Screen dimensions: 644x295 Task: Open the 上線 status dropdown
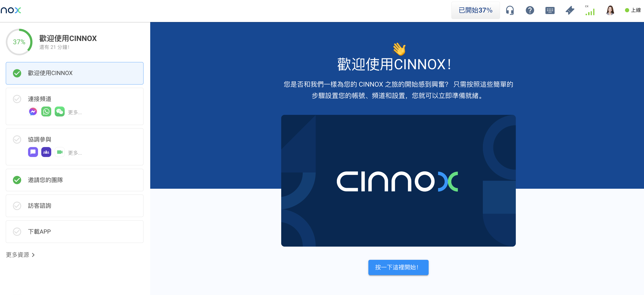[633, 10]
